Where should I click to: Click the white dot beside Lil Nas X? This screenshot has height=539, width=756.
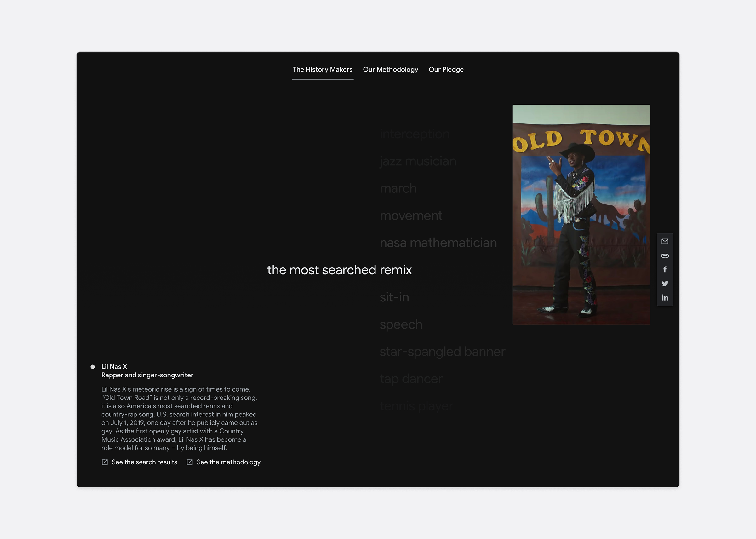93,367
